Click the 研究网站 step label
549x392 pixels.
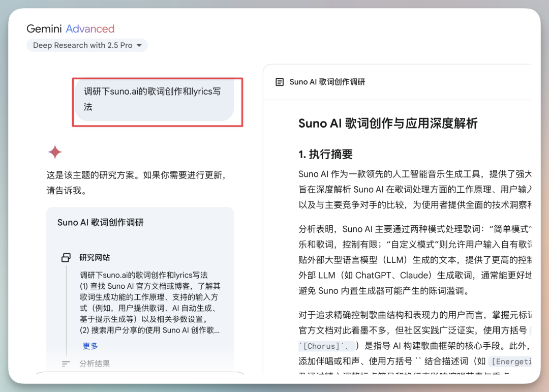click(x=95, y=257)
